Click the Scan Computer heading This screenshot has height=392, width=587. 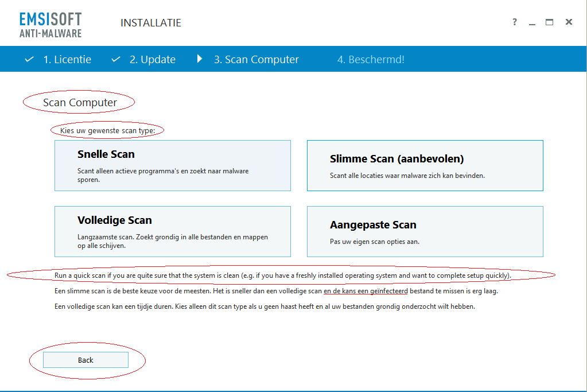[80, 102]
